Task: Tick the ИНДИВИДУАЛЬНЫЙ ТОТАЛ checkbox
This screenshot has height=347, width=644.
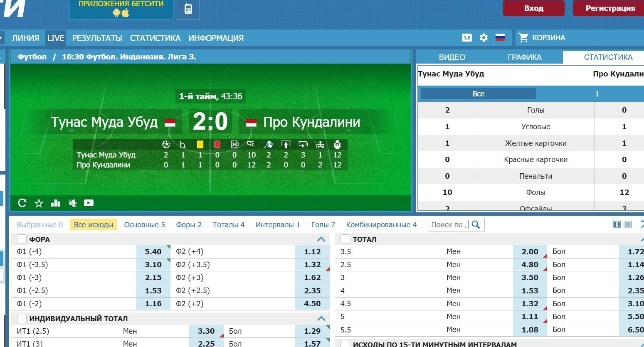Action: (x=22, y=319)
